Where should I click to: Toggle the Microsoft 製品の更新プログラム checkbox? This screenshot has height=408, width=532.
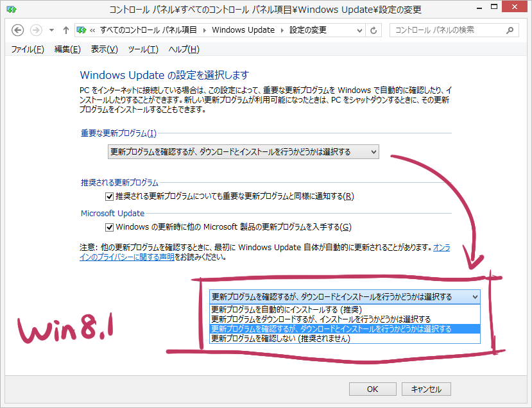click(x=109, y=227)
